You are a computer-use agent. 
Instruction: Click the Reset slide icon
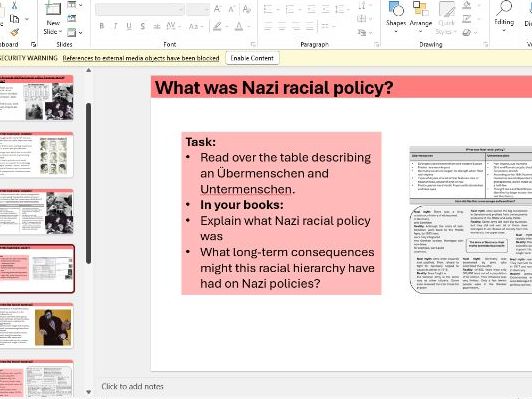pos(72,19)
